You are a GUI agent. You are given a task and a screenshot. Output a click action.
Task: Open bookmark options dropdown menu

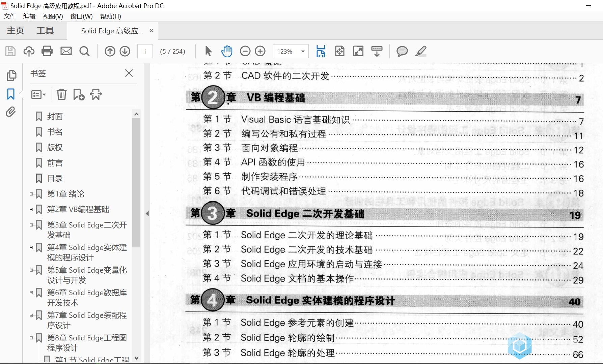[38, 95]
